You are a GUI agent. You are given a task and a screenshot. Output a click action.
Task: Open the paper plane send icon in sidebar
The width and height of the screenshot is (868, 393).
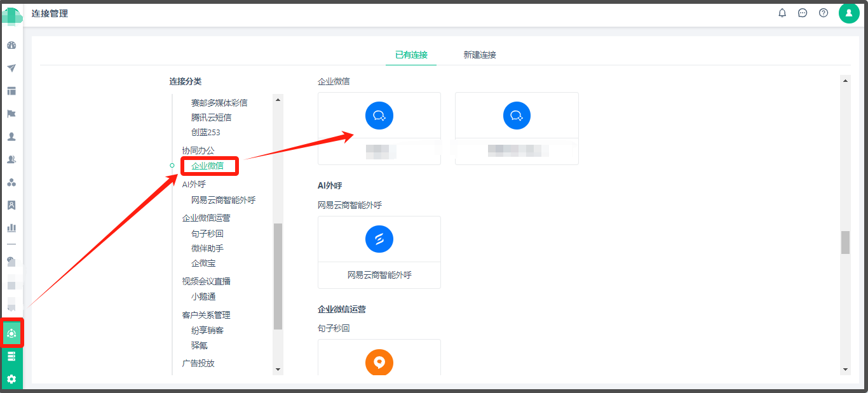coord(11,68)
